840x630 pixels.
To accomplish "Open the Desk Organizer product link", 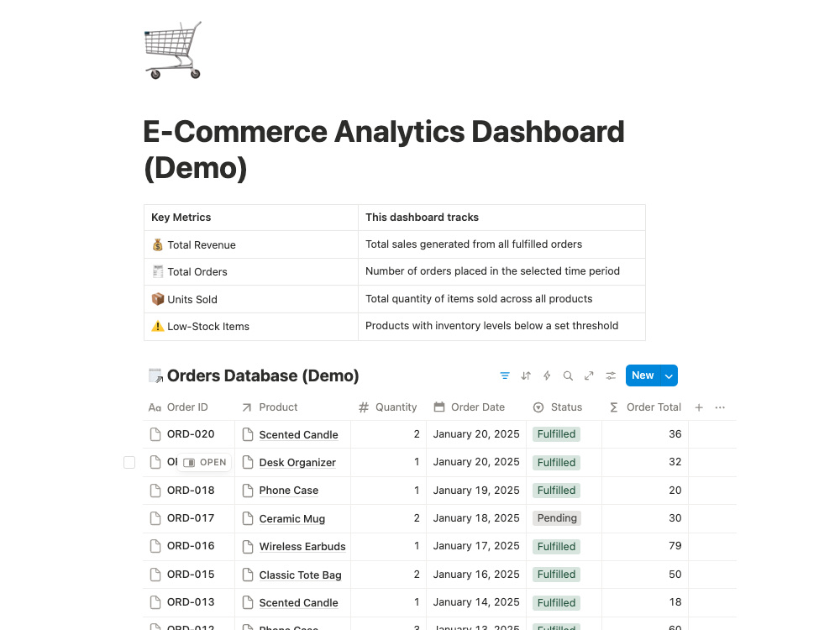I will point(297,462).
